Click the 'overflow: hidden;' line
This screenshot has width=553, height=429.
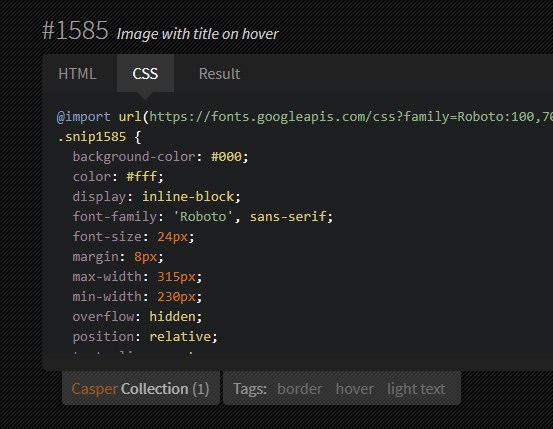pos(137,317)
